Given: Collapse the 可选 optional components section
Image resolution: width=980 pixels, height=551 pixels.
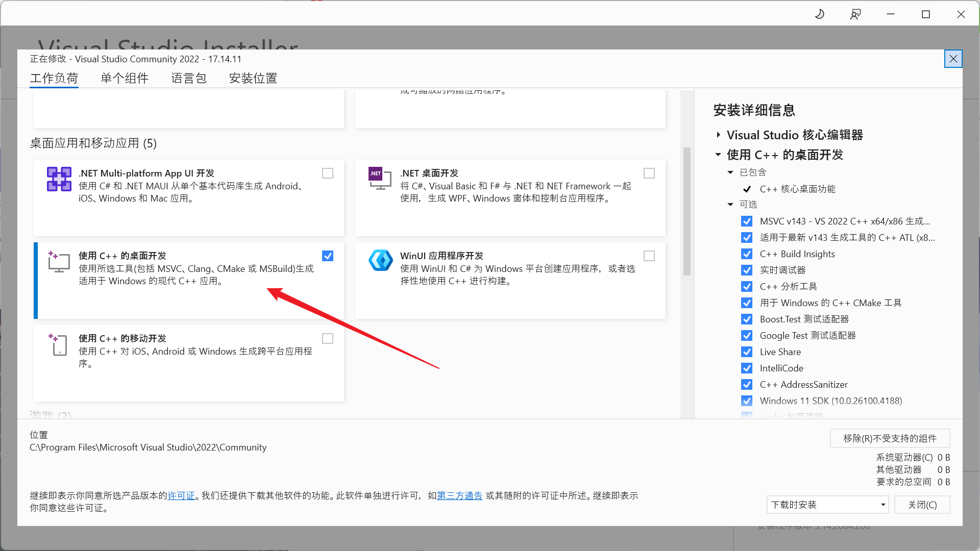Looking at the screenshot, I should pos(730,205).
